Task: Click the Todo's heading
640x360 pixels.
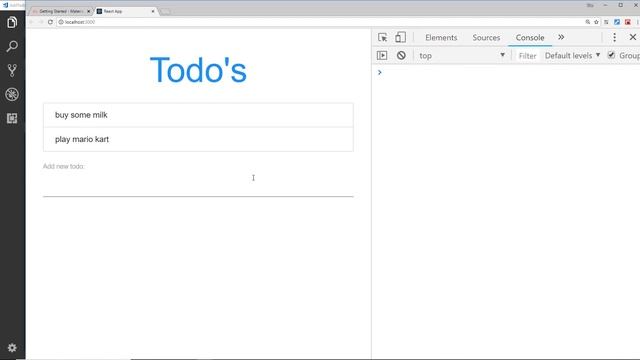Action: coord(198,70)
